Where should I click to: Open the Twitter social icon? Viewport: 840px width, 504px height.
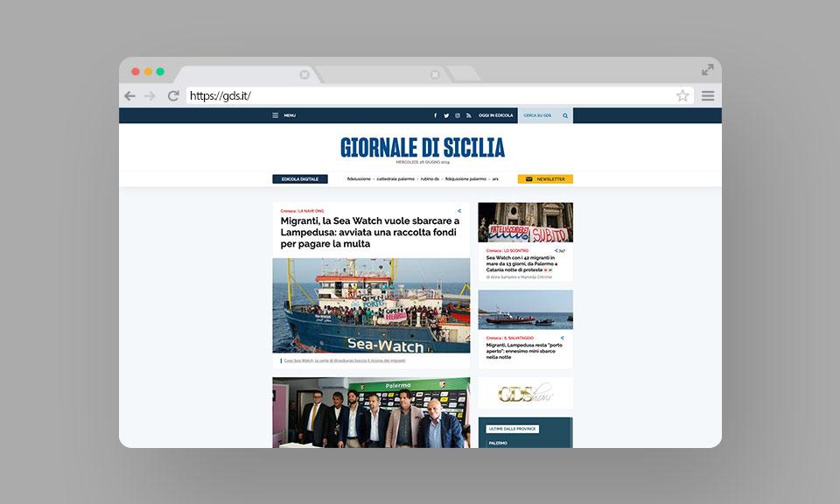click(446, 115)
